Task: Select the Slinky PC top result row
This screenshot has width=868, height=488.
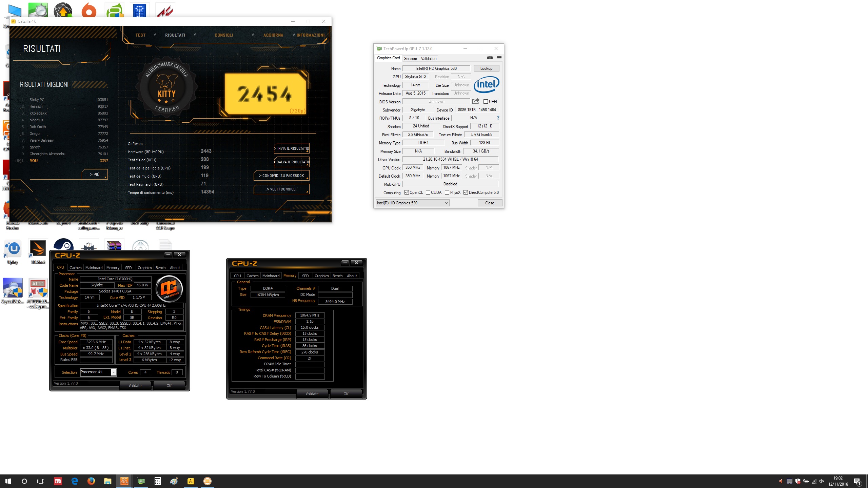Action: [x=64, y=100]
